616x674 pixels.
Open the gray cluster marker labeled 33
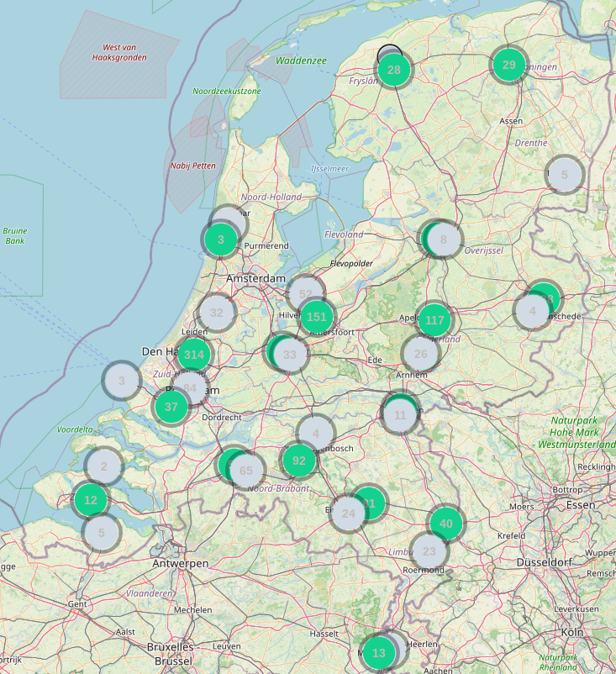290,355
